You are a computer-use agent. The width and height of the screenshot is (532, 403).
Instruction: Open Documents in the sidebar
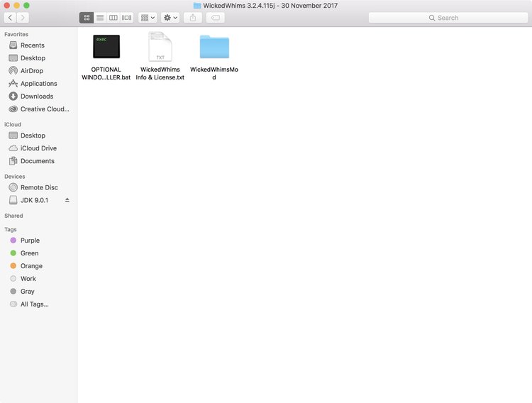[x=38, y=161]
